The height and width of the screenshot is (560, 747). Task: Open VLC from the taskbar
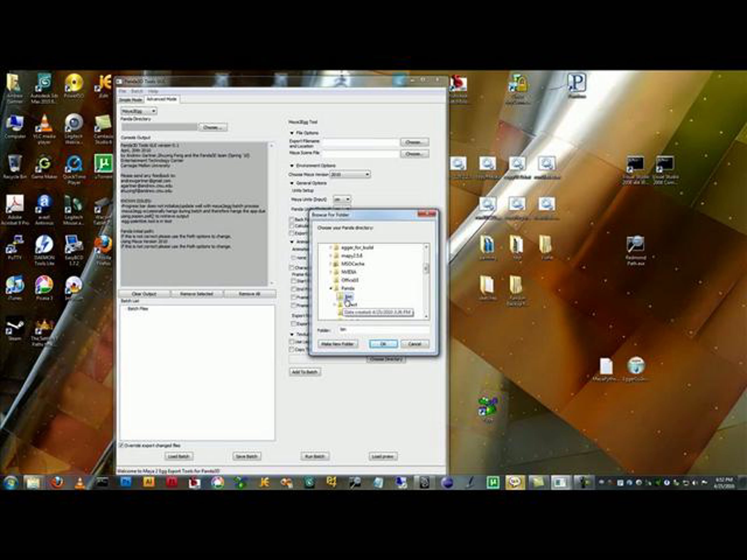[80, 483]
